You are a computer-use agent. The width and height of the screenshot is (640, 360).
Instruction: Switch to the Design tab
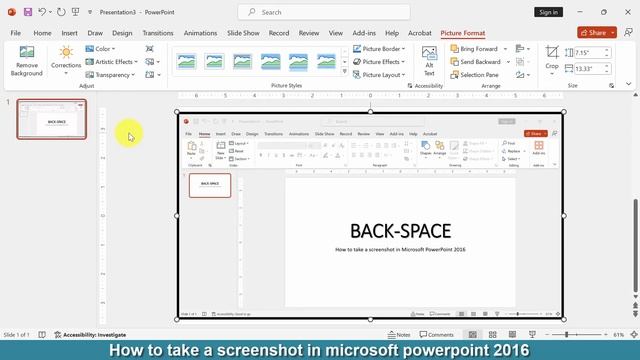tap(122, 33)
